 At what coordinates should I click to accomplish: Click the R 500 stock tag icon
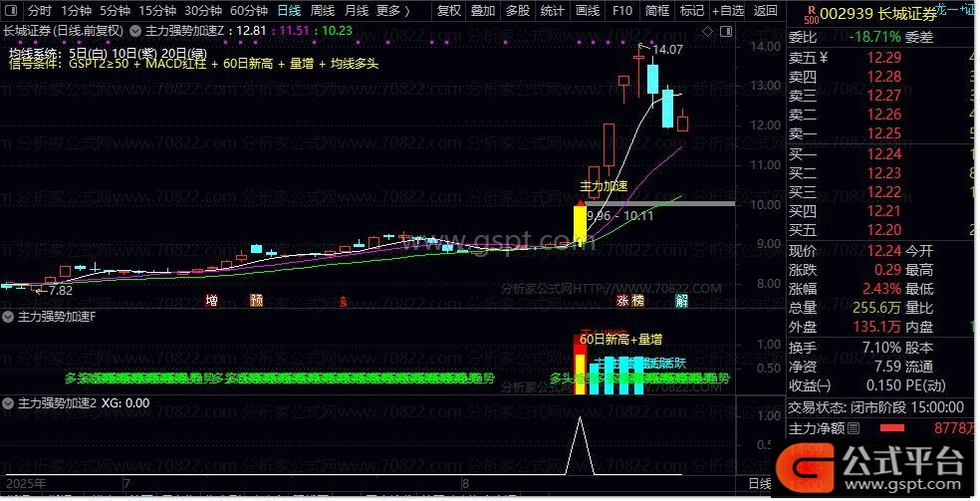click(x=811, y=14)
